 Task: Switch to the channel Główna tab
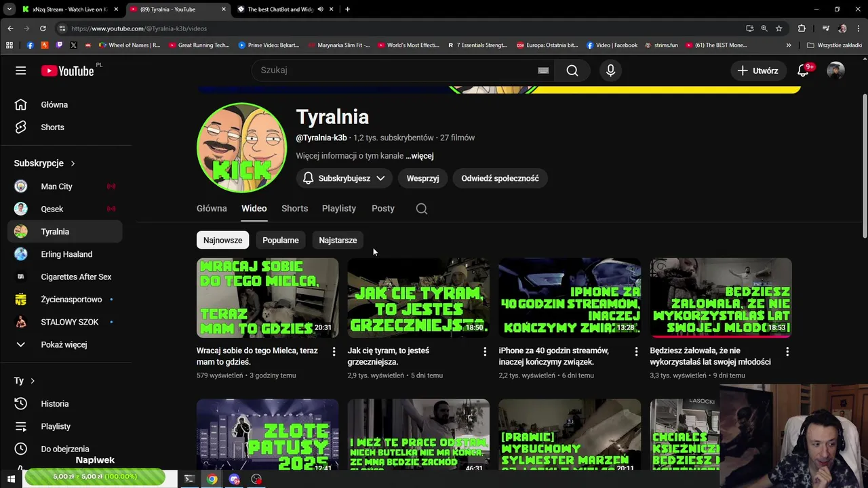click(212, 209)
